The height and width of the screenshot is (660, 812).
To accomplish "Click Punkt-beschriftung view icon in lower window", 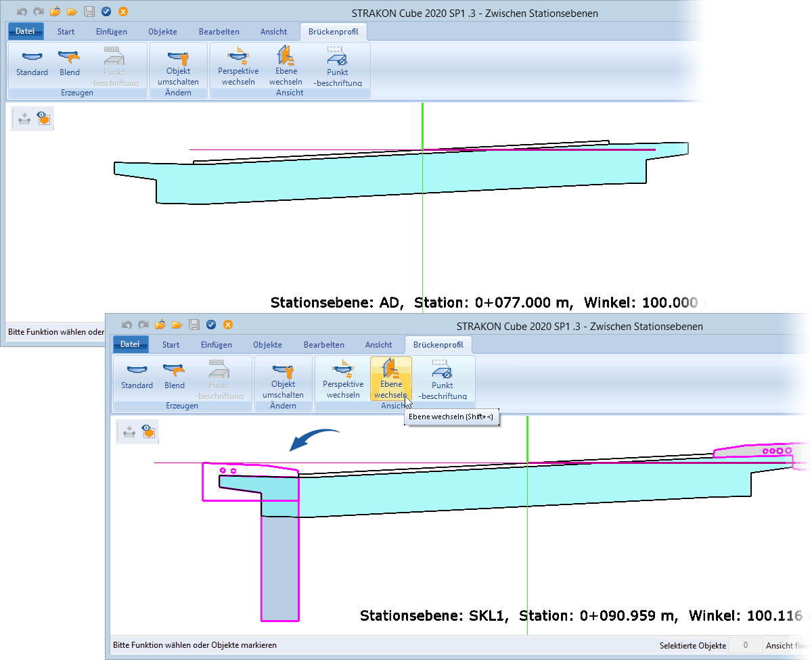I will click(x=443, y=379).
